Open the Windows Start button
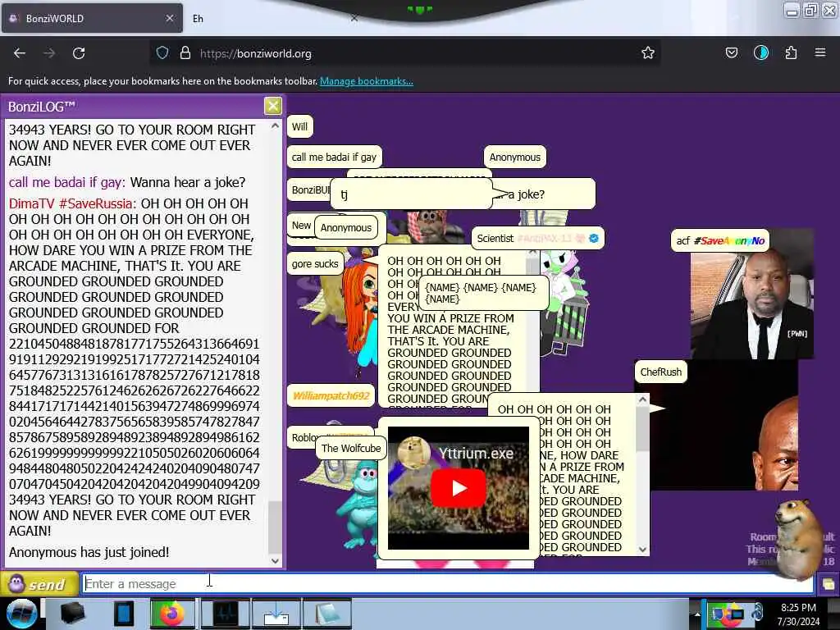The width and height of the screenshot is (840, 630). pos(21,614)
